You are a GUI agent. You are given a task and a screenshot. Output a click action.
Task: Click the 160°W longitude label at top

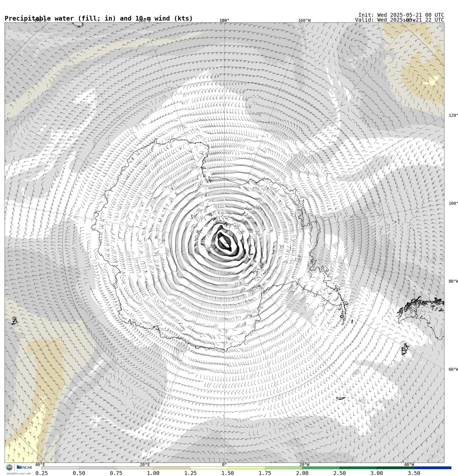[x=304, y=20]
